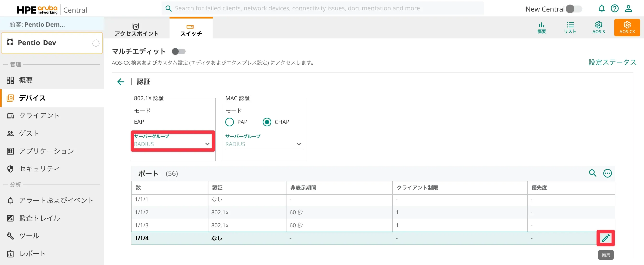Open the リスト list view icon
Image resolution: width=644 pixels, height=265 pixels.
[570, 28]
